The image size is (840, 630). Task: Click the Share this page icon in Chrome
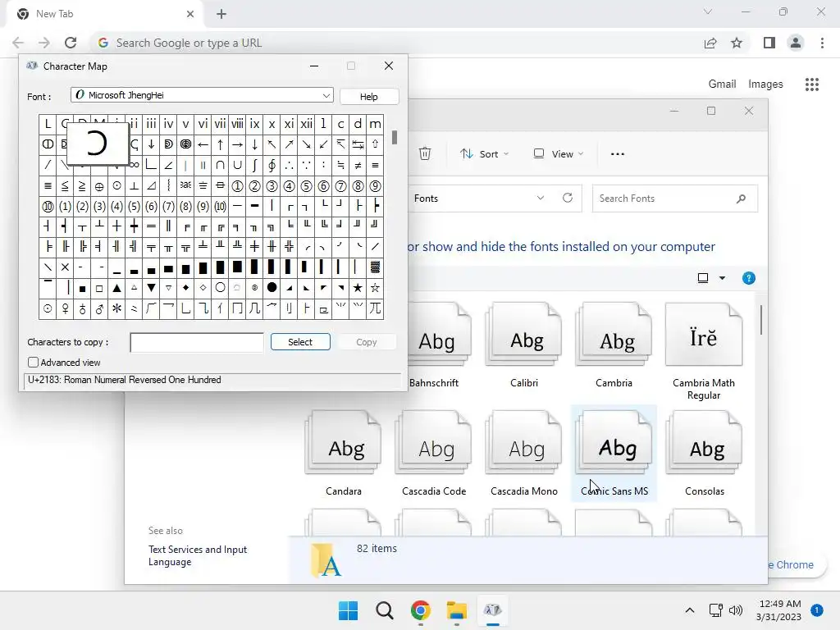[x=710, y=43]
